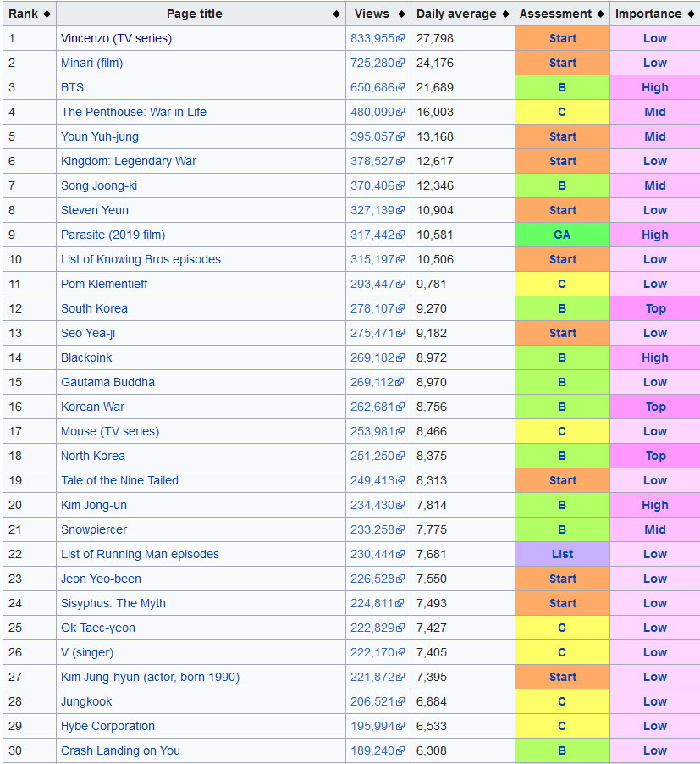
Task: Open Parasite (2019 film) article
Action: [x=113, y=235]
